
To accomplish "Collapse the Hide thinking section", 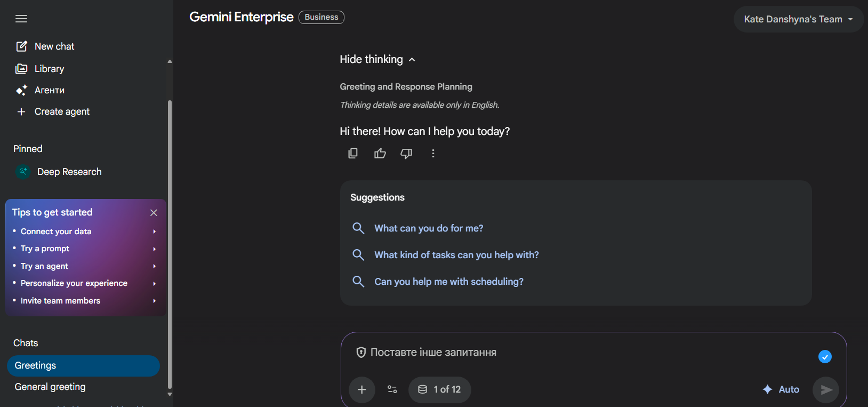I will coord(377,59).
